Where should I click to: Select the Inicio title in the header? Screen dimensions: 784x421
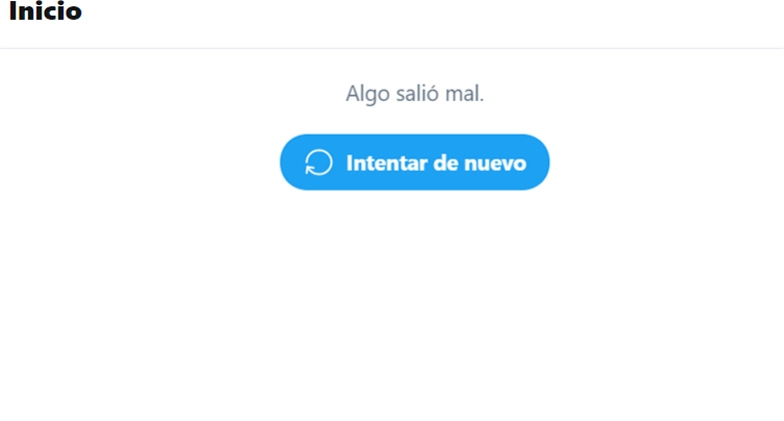46,11
